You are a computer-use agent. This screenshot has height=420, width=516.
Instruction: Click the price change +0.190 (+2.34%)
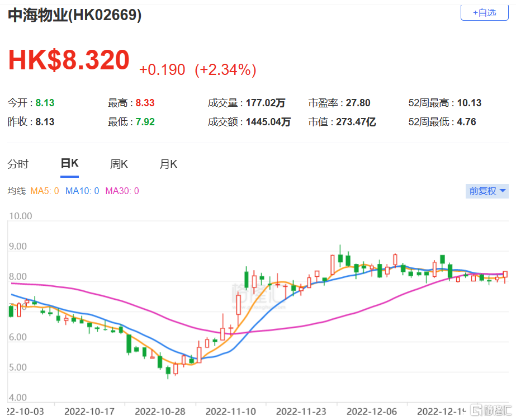pyautogui.click(x=197, y=70)
